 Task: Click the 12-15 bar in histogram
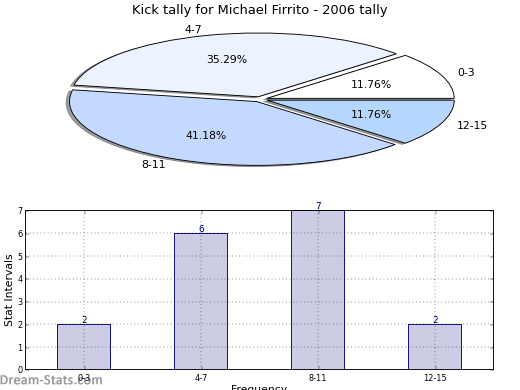tap(435, 347)
